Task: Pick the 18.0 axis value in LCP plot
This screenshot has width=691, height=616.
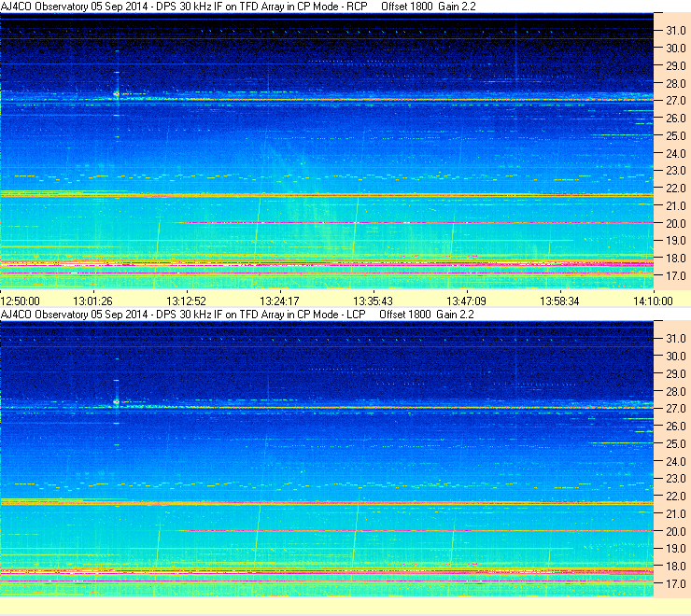Action: [676, 567]
